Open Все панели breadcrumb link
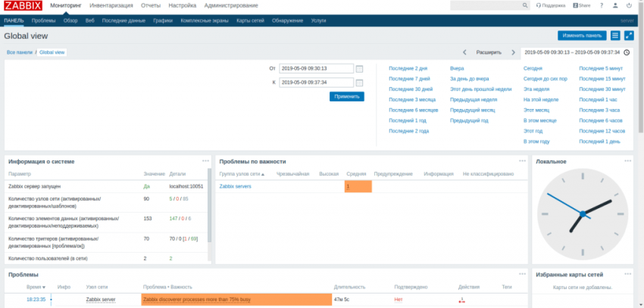 pyautogui.click(x=19, y=52)
